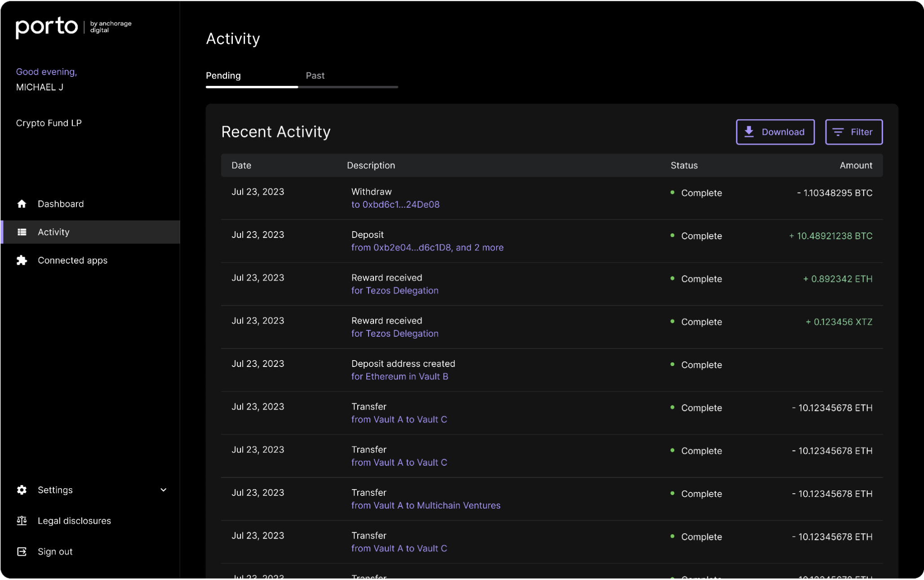Image resolution: width=924 pixels, height=580 pixels.
Task: Open Tezos Delegation link for ETH reward
Action: (x=395, y=290)
